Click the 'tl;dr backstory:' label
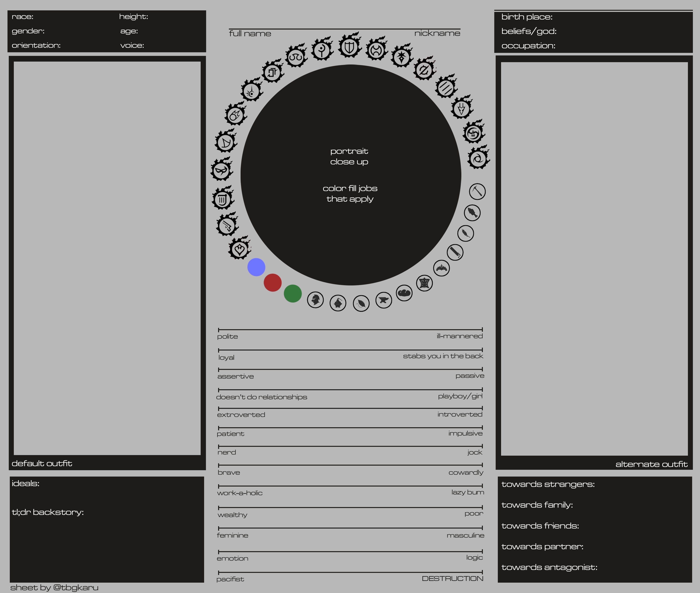 (x=48, y=512)
